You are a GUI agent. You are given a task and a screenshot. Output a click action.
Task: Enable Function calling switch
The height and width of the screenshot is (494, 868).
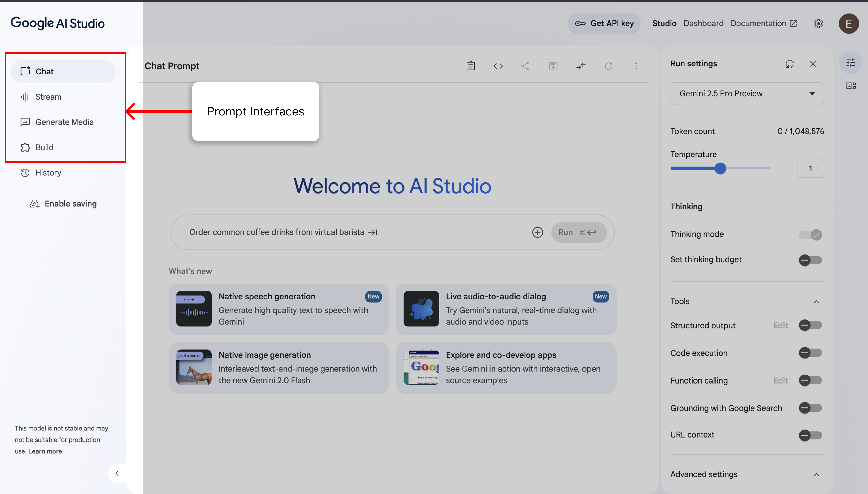pos(810,380)
